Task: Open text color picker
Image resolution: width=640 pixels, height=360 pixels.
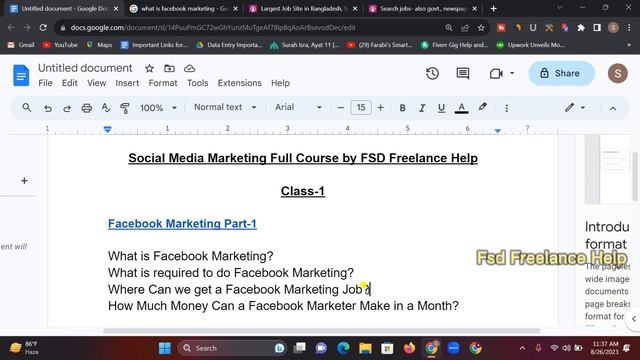Action: [461, 108]
